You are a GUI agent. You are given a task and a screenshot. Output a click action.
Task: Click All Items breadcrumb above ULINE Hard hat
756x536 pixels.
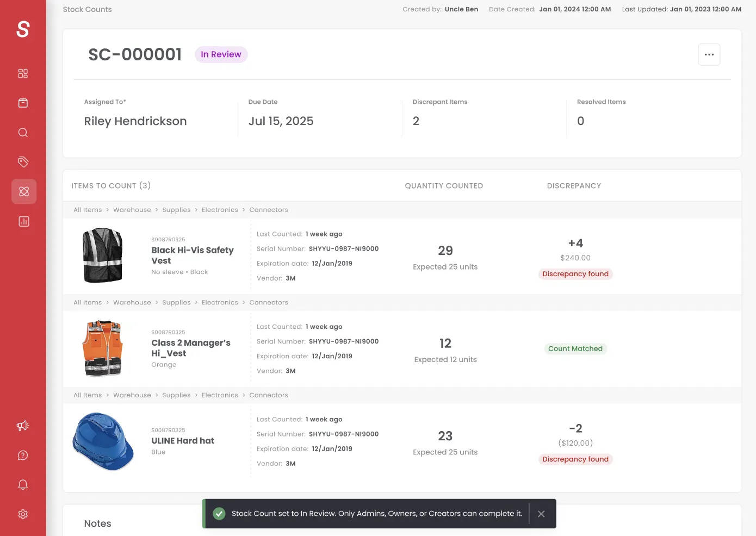(x=88, y=395)
